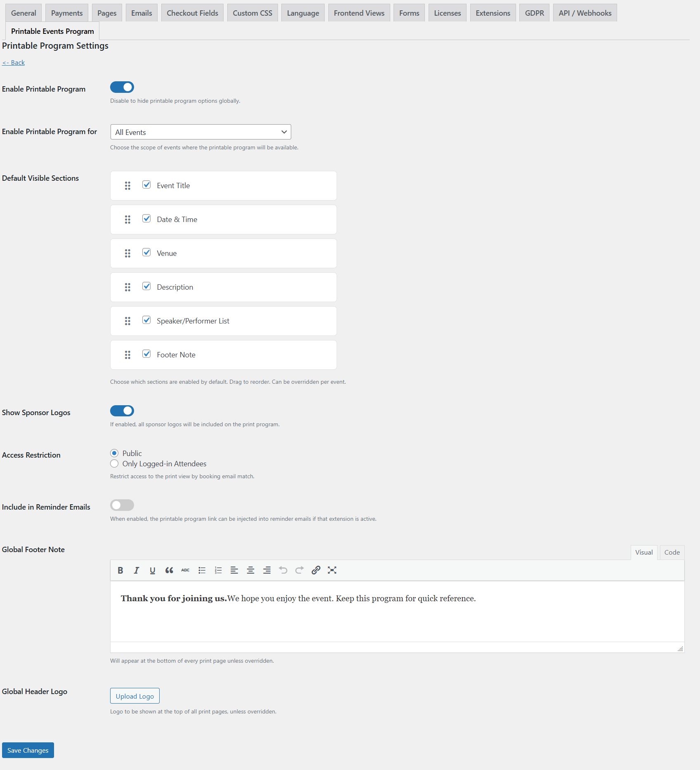Insert a blockquote in footer note

[x=169, y=570]
